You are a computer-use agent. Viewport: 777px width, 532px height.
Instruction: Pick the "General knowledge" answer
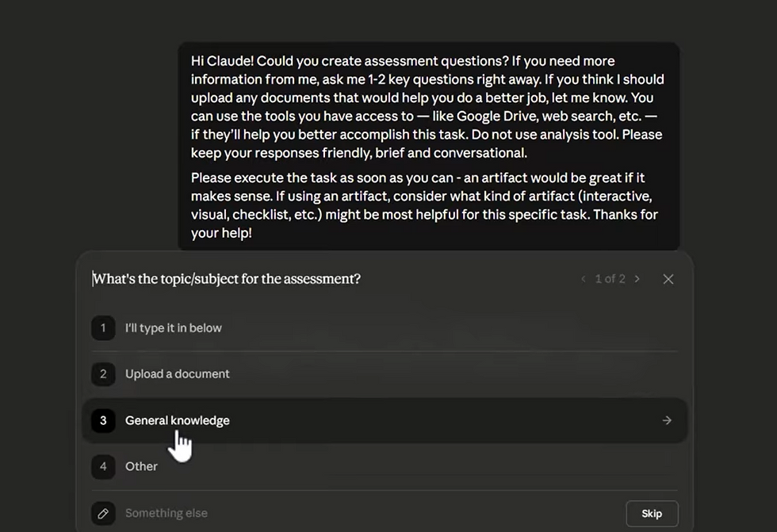click(x=178, y=420)
